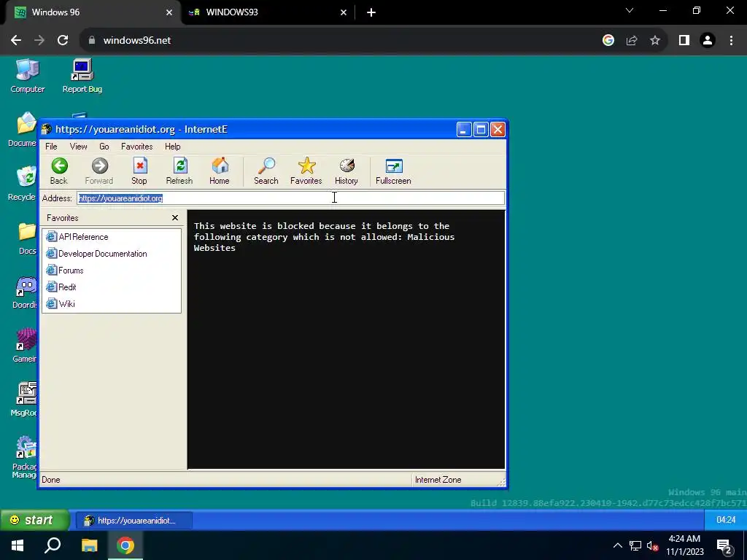Select the Recycle bin desktop icon

23,184
